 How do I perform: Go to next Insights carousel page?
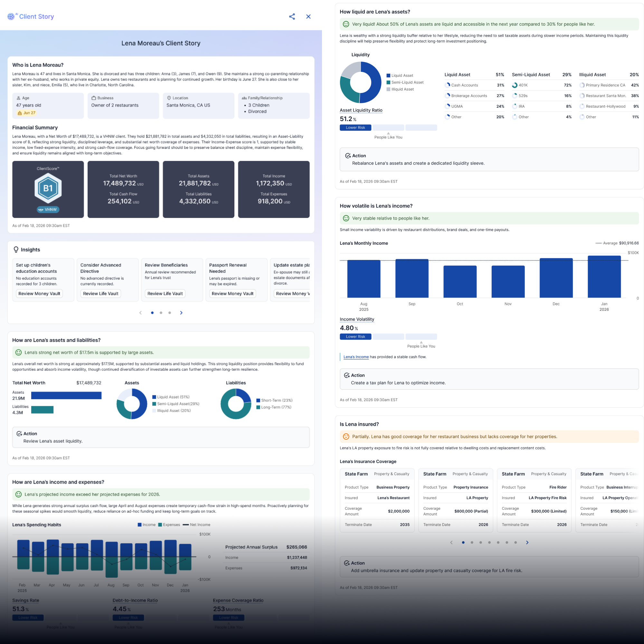point(181,313)
